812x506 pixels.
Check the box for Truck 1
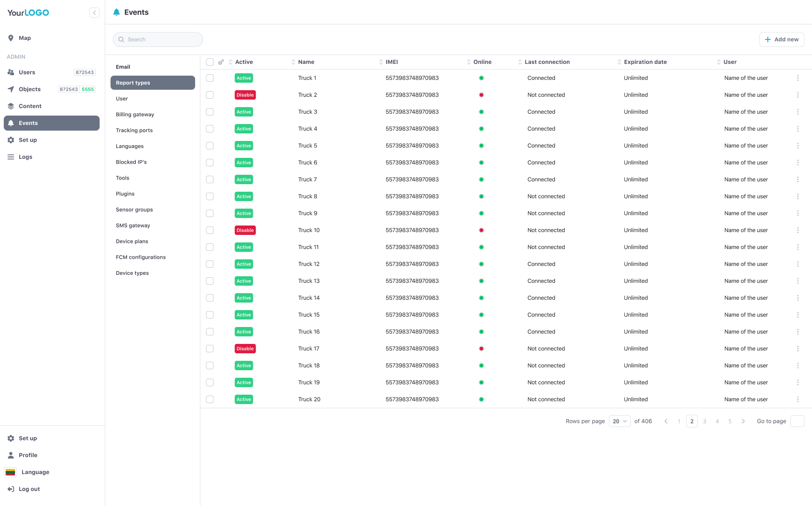(x=210, y=78)
